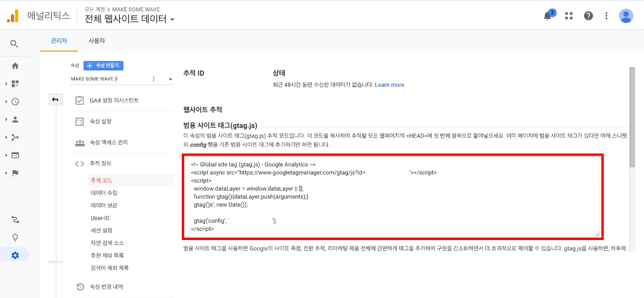Open GA4 설정 어시스턴트
The width and height of the screenshot is (644, 298).
(114, 100)
